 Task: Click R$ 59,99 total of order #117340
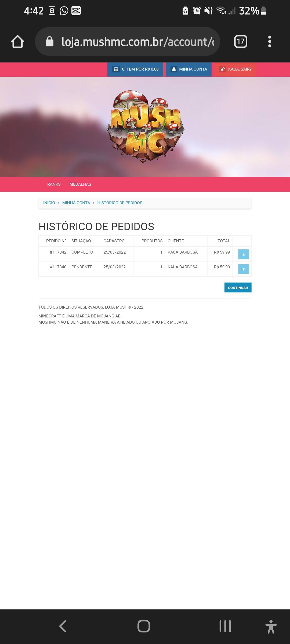coord(222,267)
